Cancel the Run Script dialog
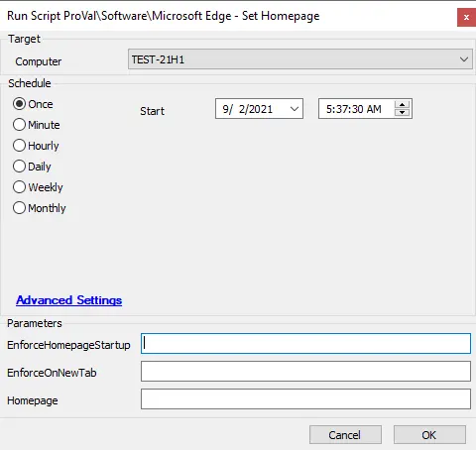476x450 pixels. [x=345, y=435]
